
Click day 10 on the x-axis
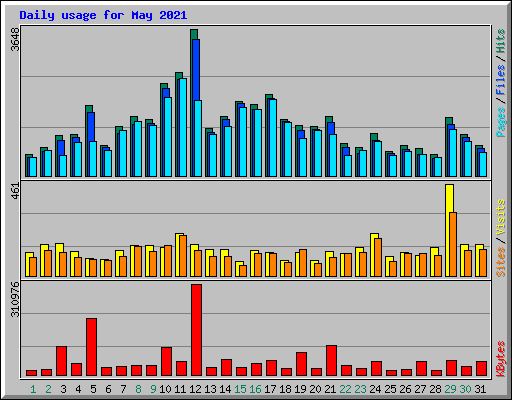tap(165, 389)
